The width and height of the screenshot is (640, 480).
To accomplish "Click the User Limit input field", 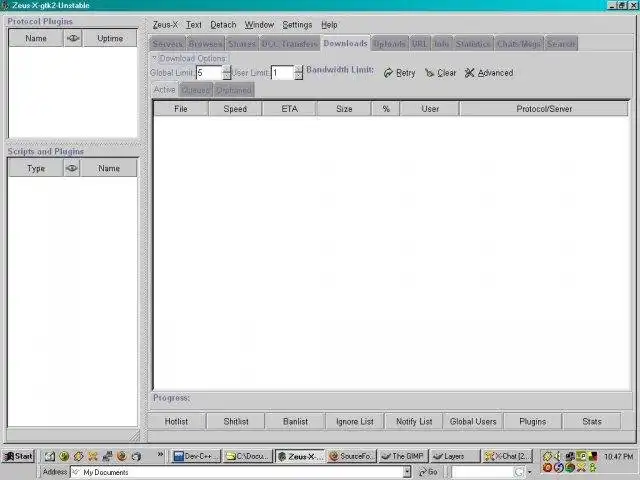I will (x=282, y=73).
